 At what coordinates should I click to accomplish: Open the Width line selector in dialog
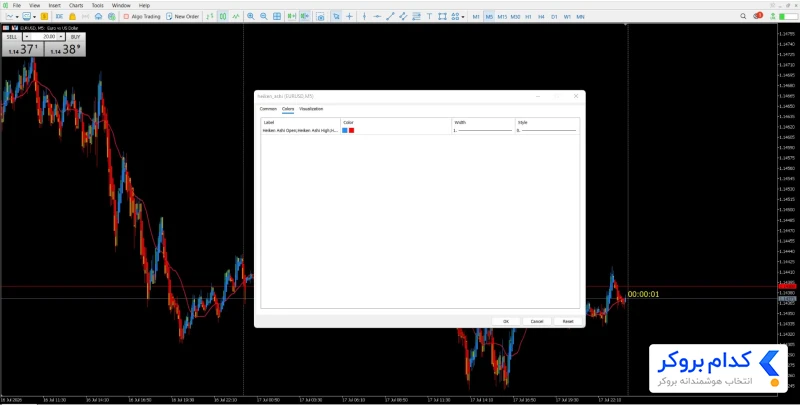tap(483, 131)
